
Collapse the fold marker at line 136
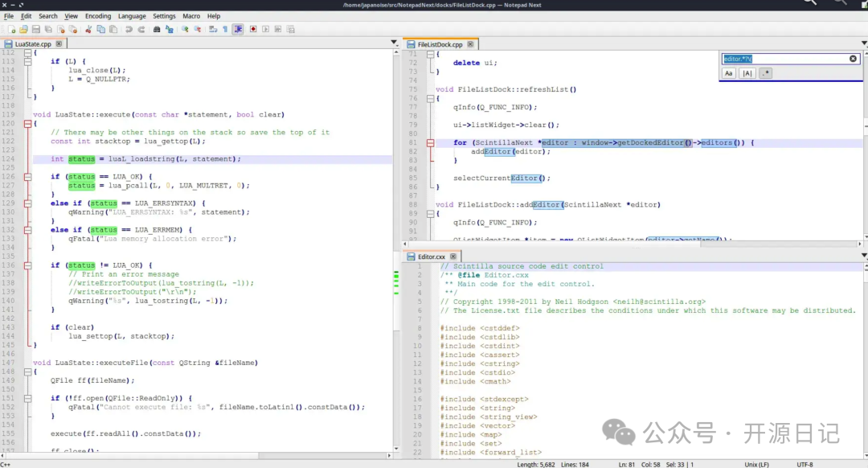[27, 265]
